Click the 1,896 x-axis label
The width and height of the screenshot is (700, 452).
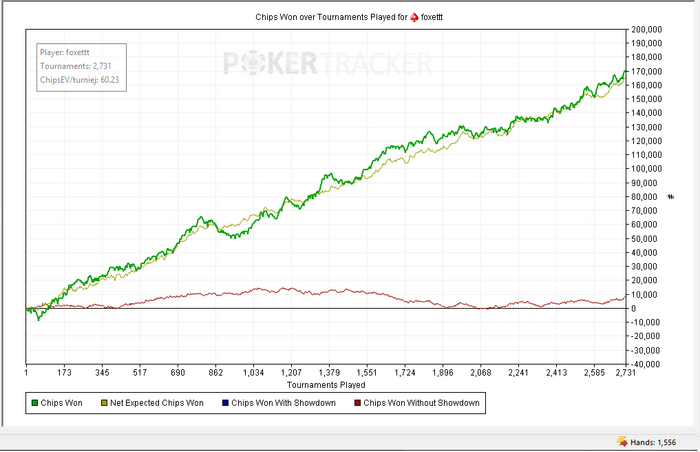click(x=443, y=372)
